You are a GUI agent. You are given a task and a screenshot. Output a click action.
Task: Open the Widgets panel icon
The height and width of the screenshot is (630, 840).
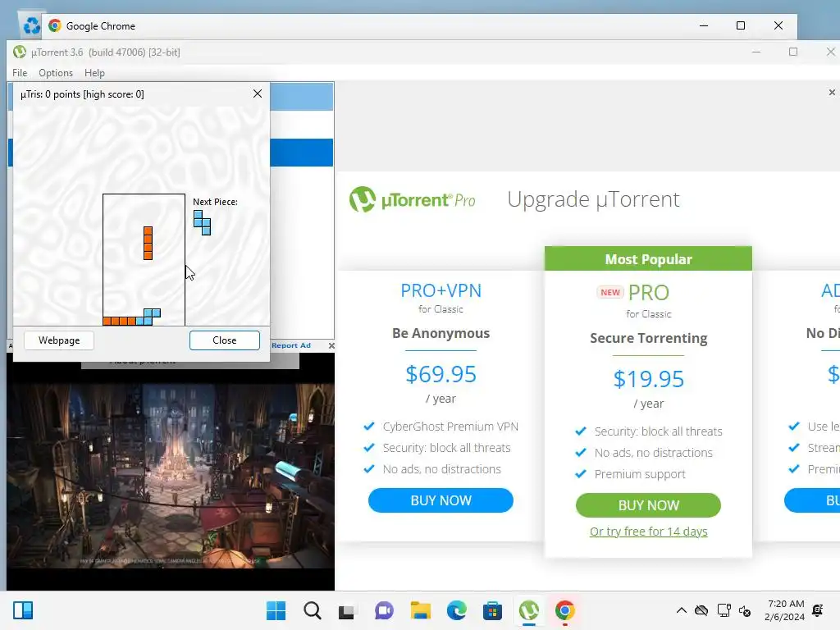tap(23, 610)
